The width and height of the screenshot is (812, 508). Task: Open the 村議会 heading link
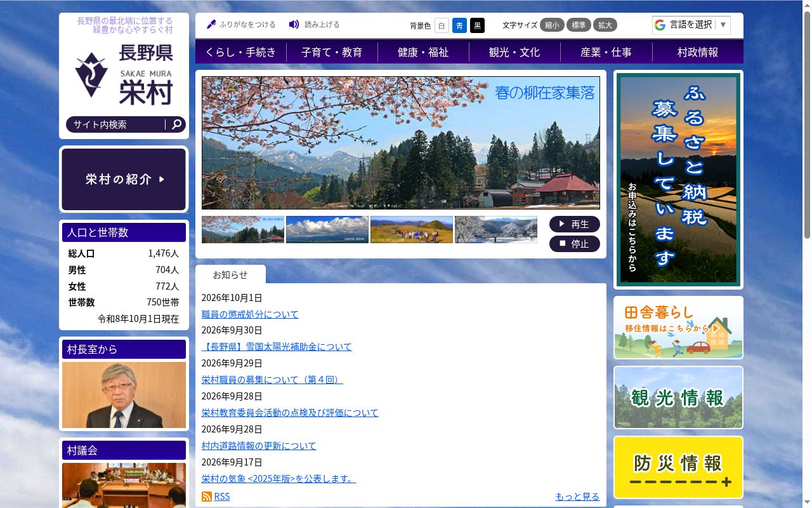tap(124, 450)
